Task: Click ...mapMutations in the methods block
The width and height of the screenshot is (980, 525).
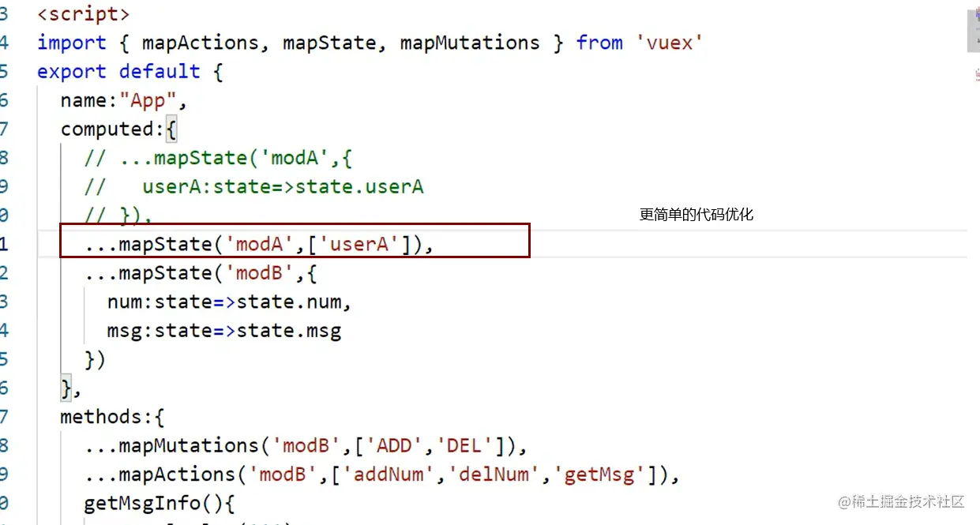Action: click(171, 445)
